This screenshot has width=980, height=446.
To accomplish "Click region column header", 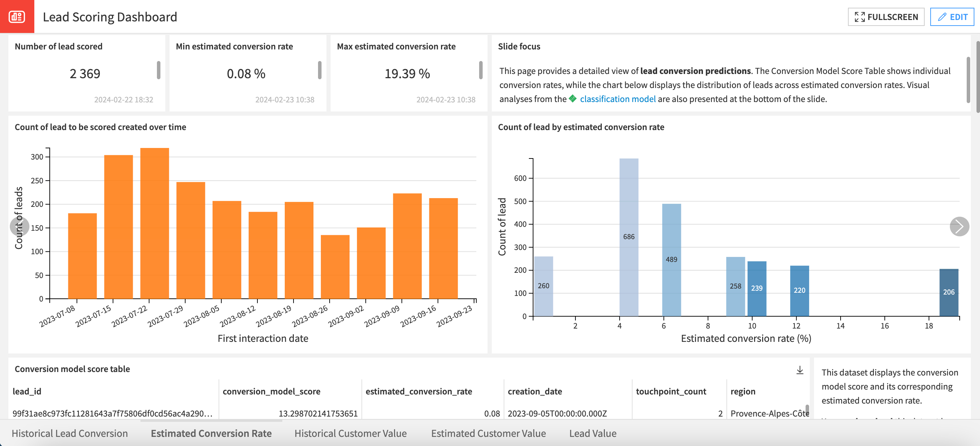I will click(x=743, y=391).
